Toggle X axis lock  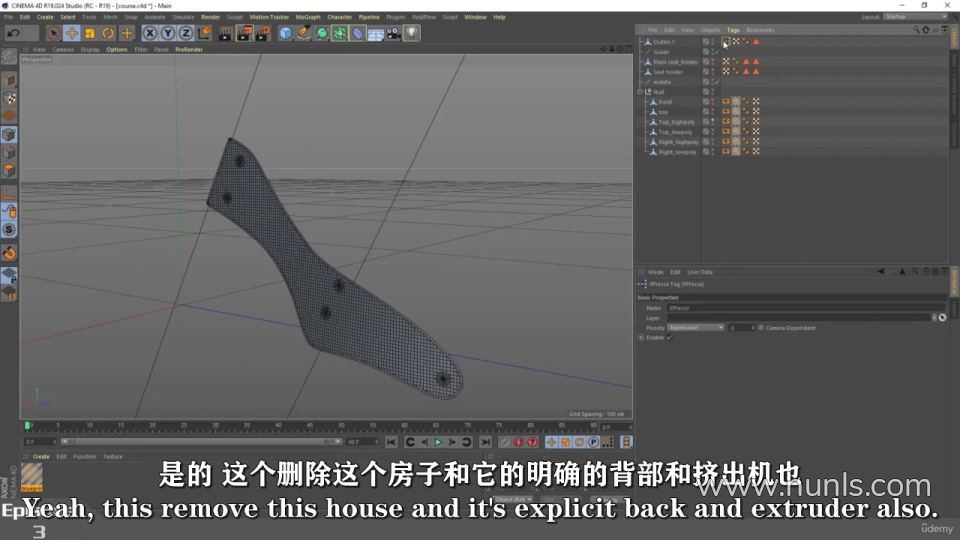click(150, 33)
